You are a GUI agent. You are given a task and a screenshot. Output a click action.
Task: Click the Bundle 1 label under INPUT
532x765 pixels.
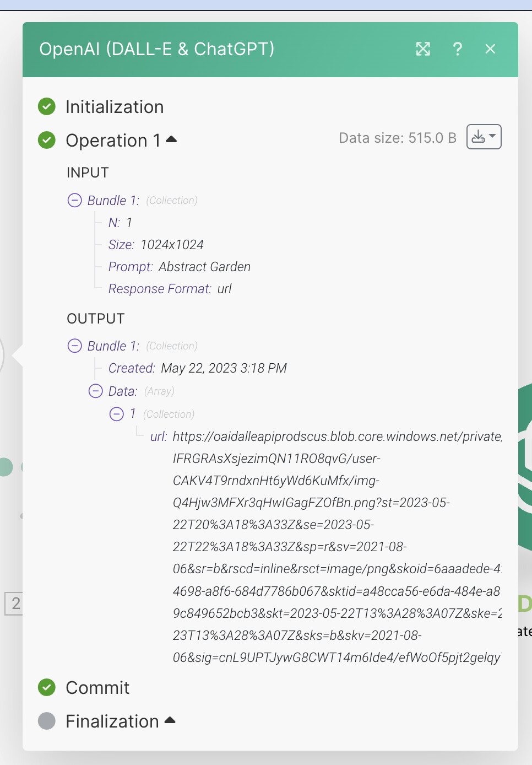(x=113, y=201)
